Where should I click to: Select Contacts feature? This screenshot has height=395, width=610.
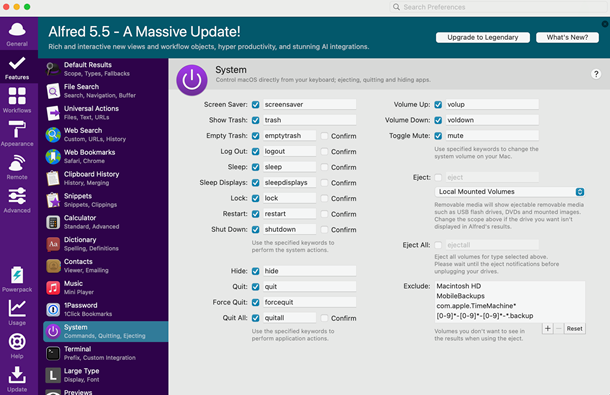point(105,265)
